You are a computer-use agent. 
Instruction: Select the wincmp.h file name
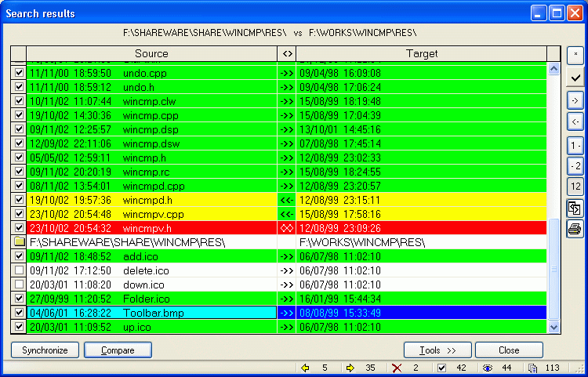(144, 158)
